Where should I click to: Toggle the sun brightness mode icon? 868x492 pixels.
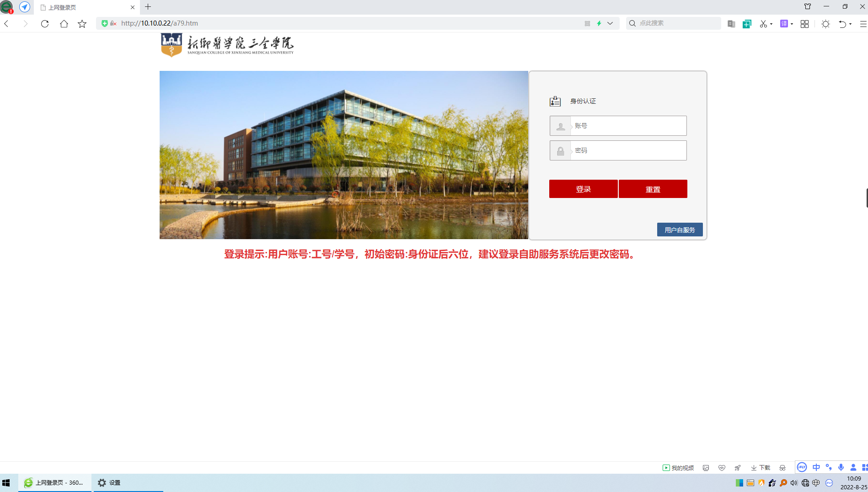825,24
